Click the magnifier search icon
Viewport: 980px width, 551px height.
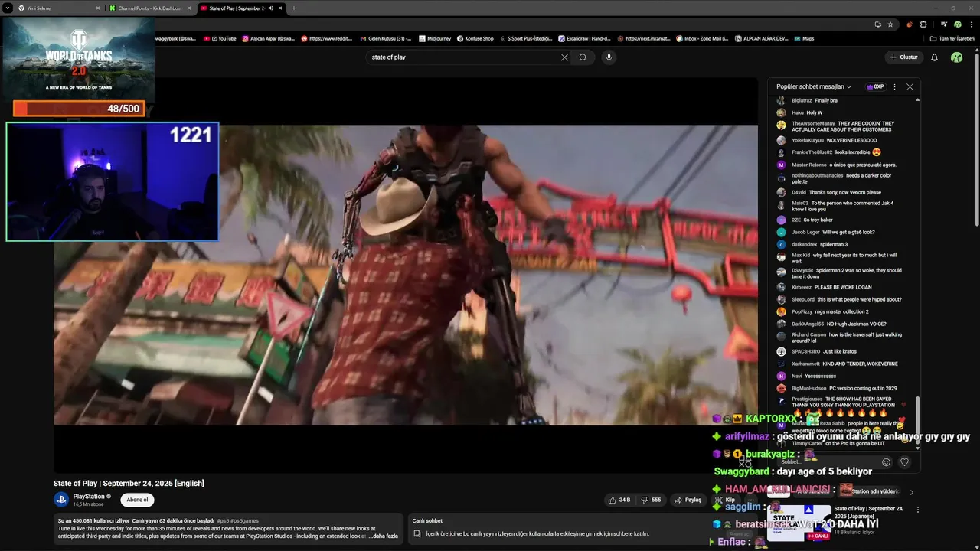click(x=583, y=57)
